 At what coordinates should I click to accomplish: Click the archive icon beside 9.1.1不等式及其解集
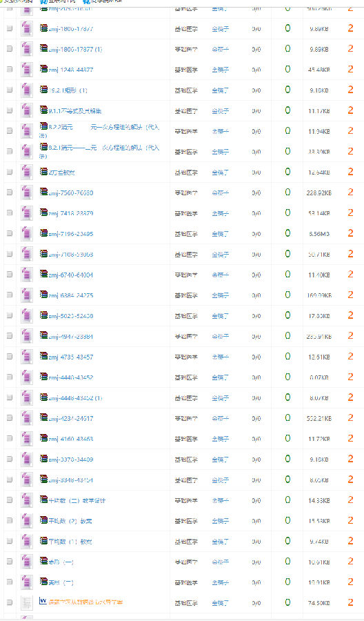pyautogui.click(x=43, y=110)
